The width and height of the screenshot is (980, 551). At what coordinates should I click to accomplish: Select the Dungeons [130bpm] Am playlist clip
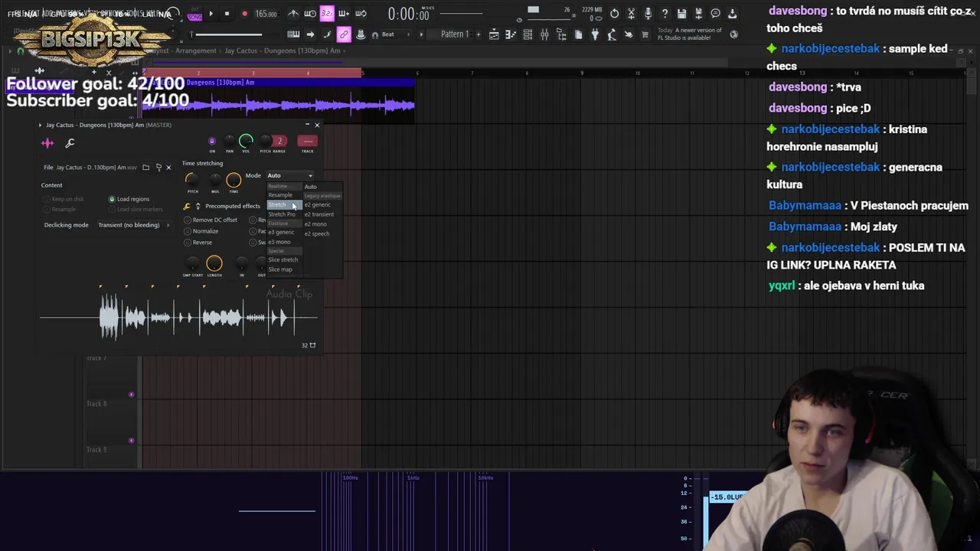coord(279,99)
